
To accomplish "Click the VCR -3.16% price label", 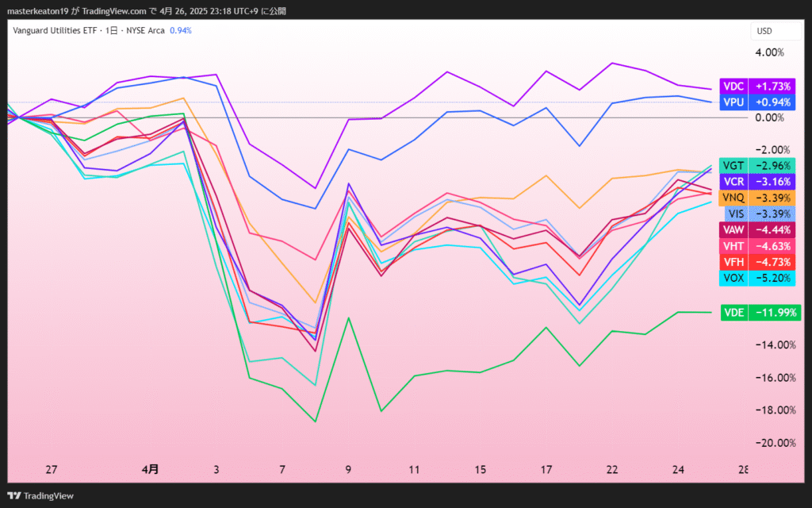I will click(x=757, y=181).
